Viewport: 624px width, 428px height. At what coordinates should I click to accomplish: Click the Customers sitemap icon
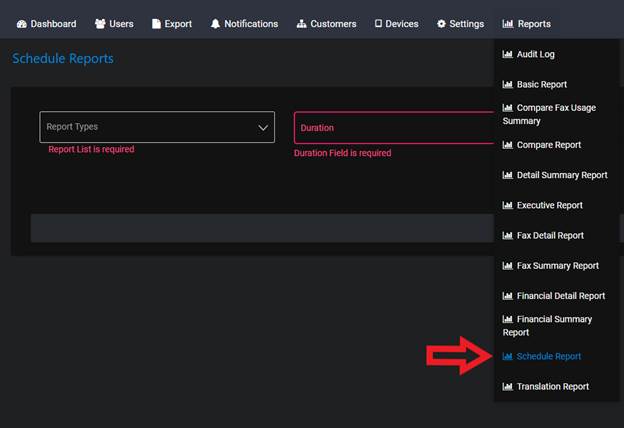click(302, 24)
